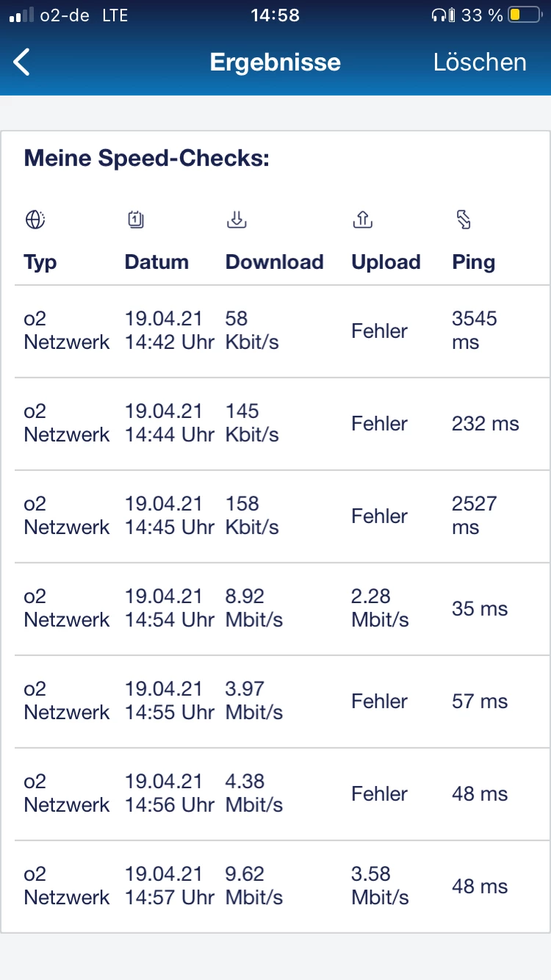551x980 pixels.
Task: Open the 14:55 Uhr speed check result
Action: click(275, 701)
